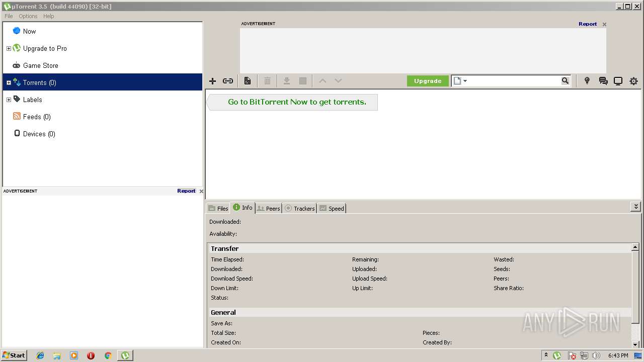Open Chrome from the taskbar

click(x=108, y=355)
